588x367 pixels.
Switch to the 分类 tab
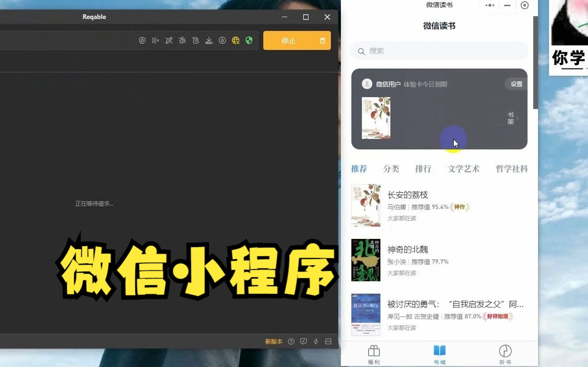[x=391, y=169]
